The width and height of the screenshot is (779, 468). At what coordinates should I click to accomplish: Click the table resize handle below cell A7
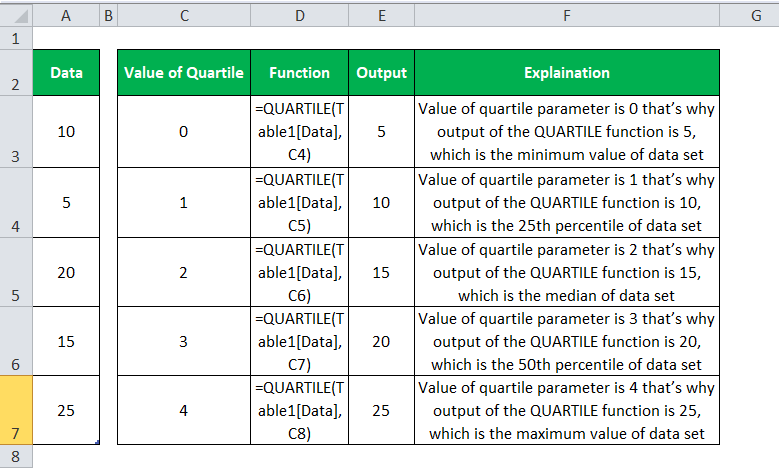(97, 442)
